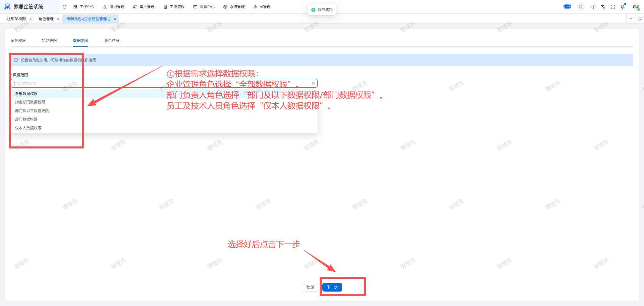Open the 系统管理 menu
Image resolution: width=644 pixels, height=306 pixels.
234,7
